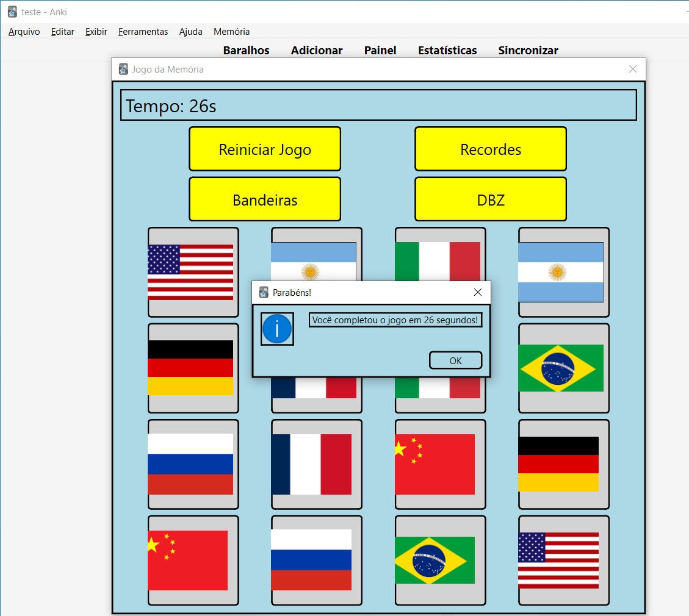This screenshot has height=616, width=689.
Task: Click the OK button in Parabéns dialog
Action: pos(455,360)
